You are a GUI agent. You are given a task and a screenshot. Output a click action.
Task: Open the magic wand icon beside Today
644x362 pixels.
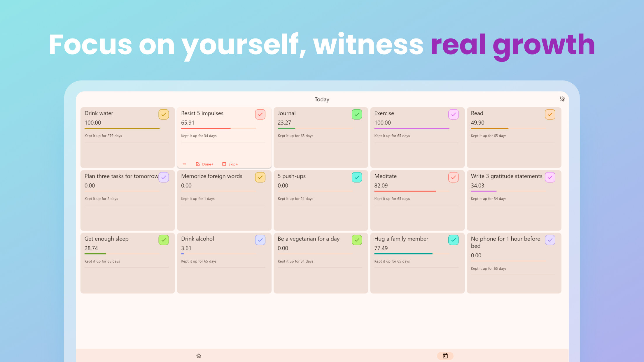click(562, 99)
